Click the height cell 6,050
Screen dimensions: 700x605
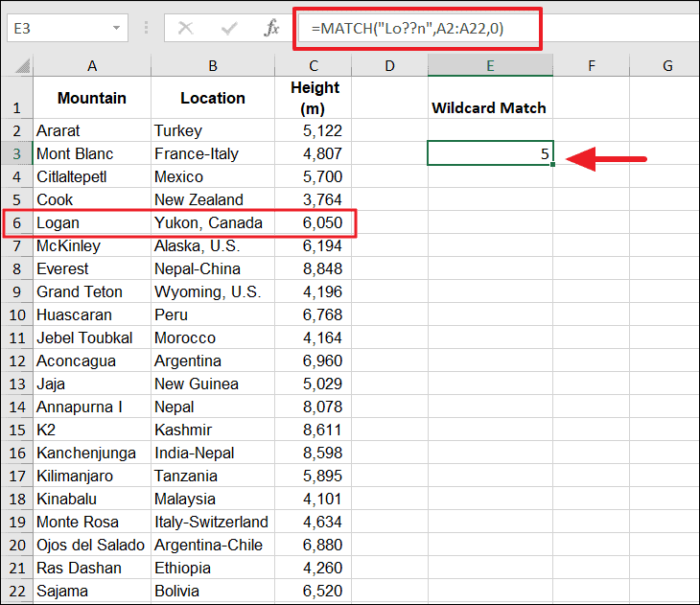[314, 222]
